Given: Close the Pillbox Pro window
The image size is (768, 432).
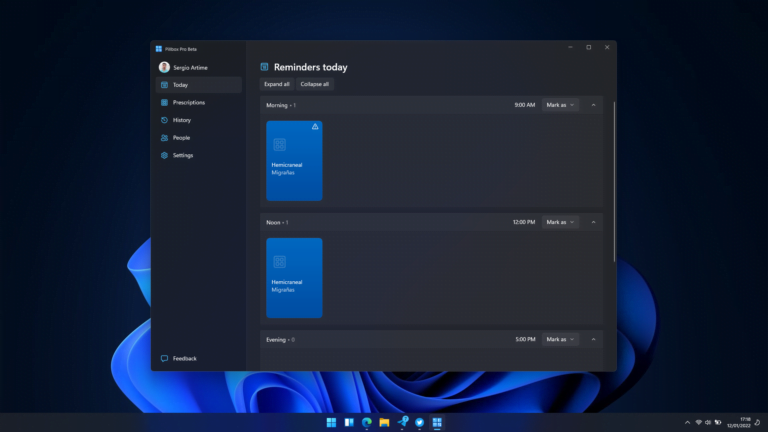Looking at the screenshot, I should 607,48.
